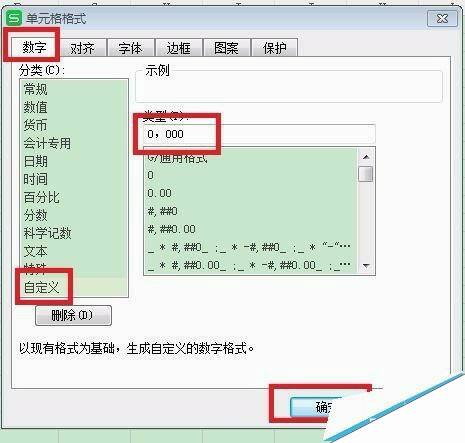Screen dimensions: 465x443
Task: Click the 删除(D) button
Action: click(73, 315)
